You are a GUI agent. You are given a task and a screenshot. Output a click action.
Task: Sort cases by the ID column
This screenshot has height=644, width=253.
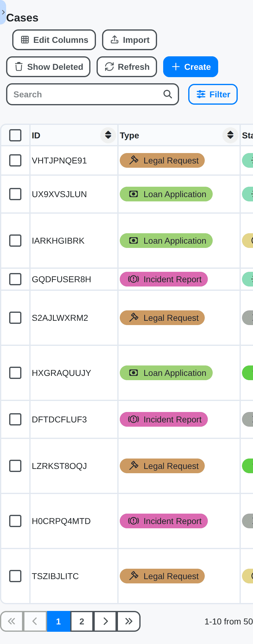108,135
